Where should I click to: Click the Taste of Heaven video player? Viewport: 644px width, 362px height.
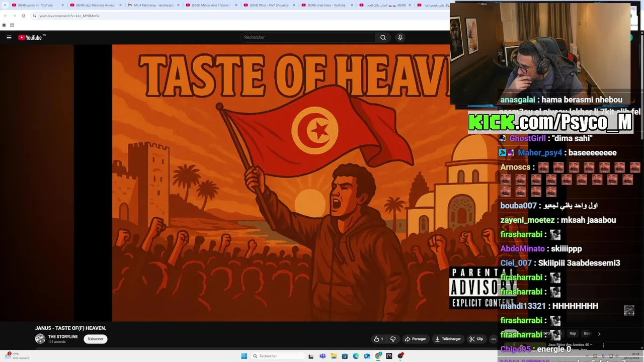pyautogui.click(x=262, y=183)
